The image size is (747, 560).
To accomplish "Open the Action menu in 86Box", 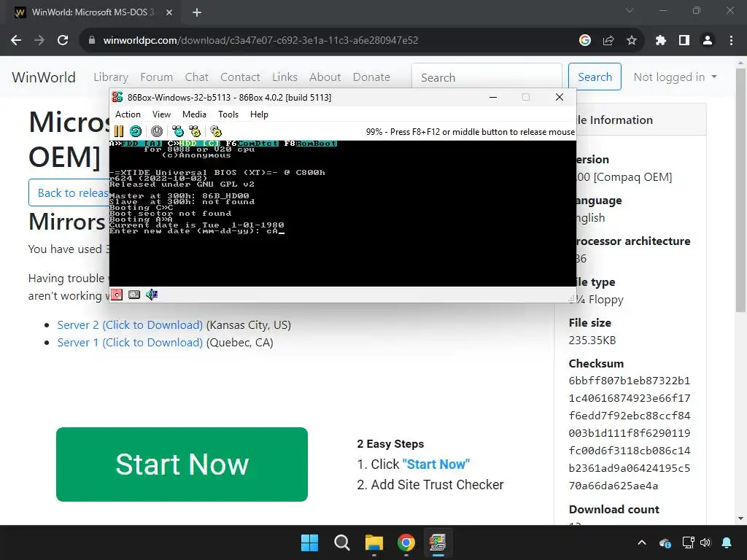I will (x=128, y=114).
